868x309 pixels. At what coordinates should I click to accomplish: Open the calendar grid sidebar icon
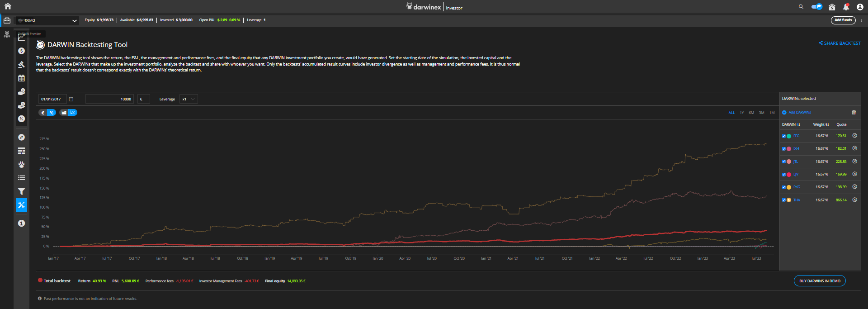point(21,78)
